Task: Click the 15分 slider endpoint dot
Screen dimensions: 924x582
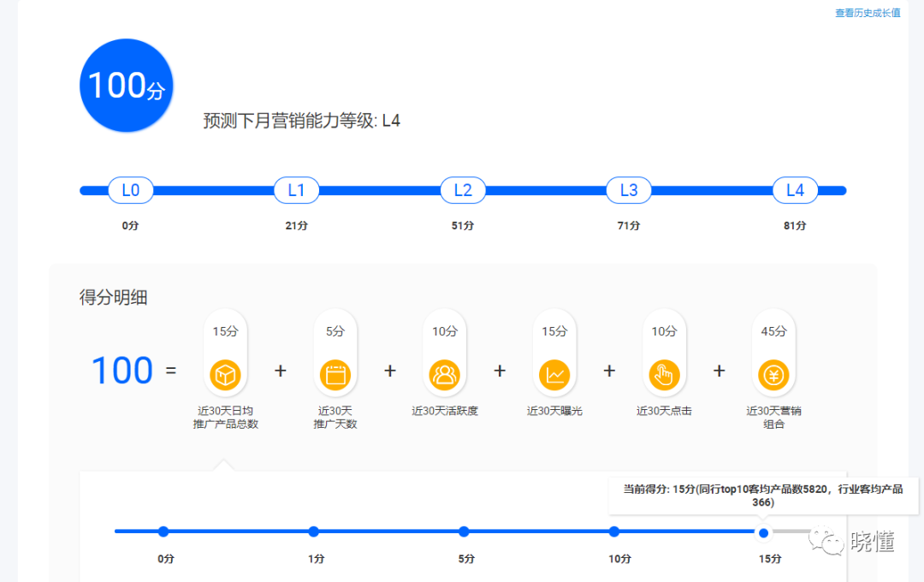Action: tap(763, 532)
